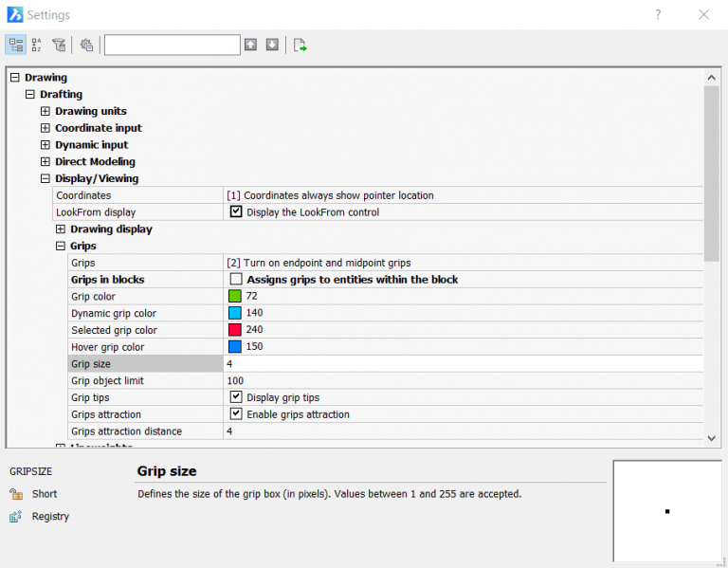Click the Registry storage icon
Image resolution: width=728 pixels, height=568 pixels.
[16, 517]
